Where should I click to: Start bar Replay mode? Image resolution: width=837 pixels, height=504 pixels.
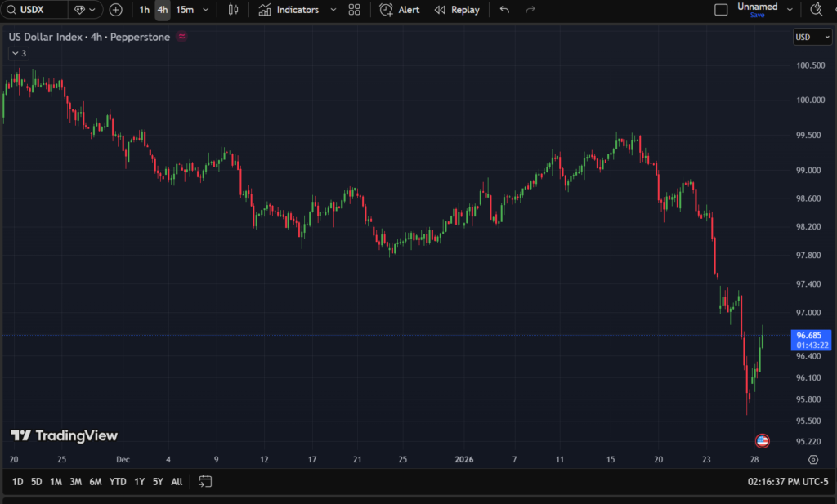[457, 11]
